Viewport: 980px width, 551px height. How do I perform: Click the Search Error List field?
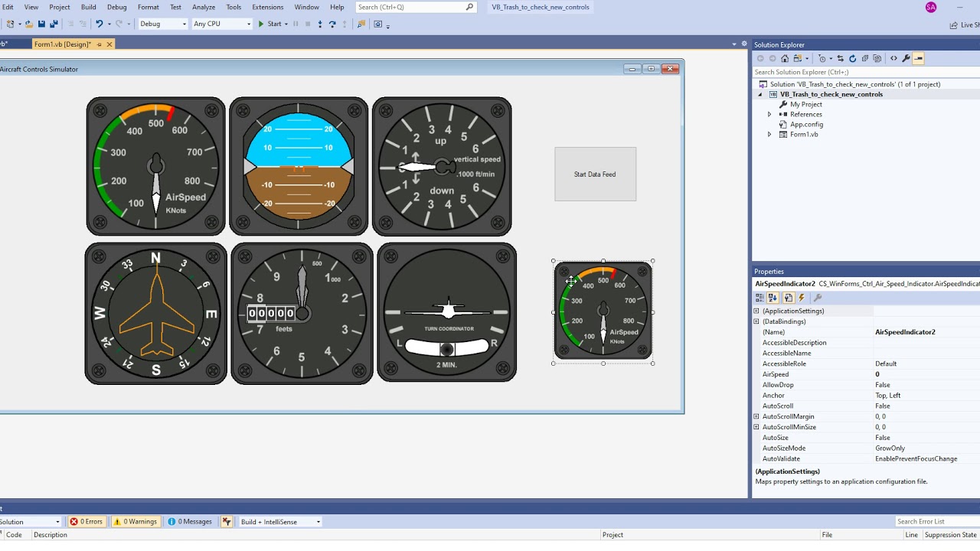point(937,521)
